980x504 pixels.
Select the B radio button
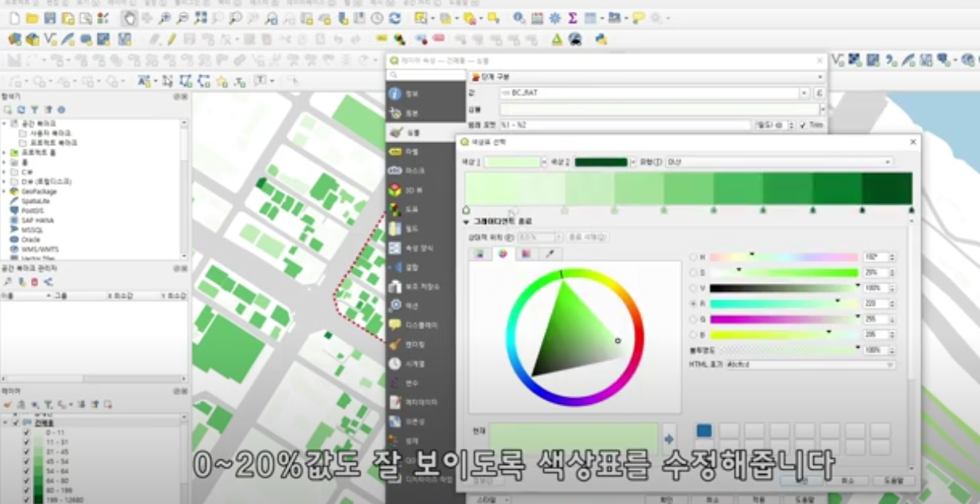(x=693, y=334)
